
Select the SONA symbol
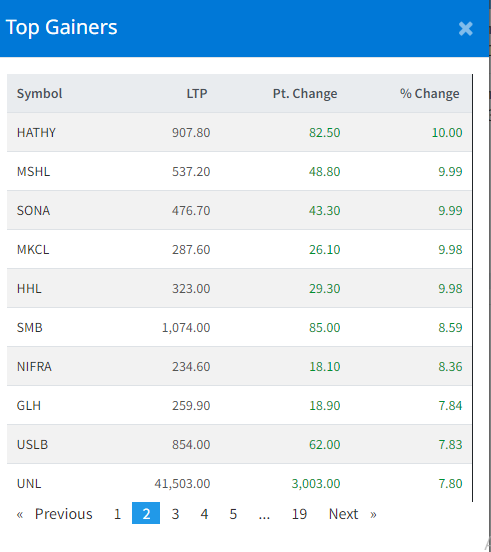coord(33,211)
